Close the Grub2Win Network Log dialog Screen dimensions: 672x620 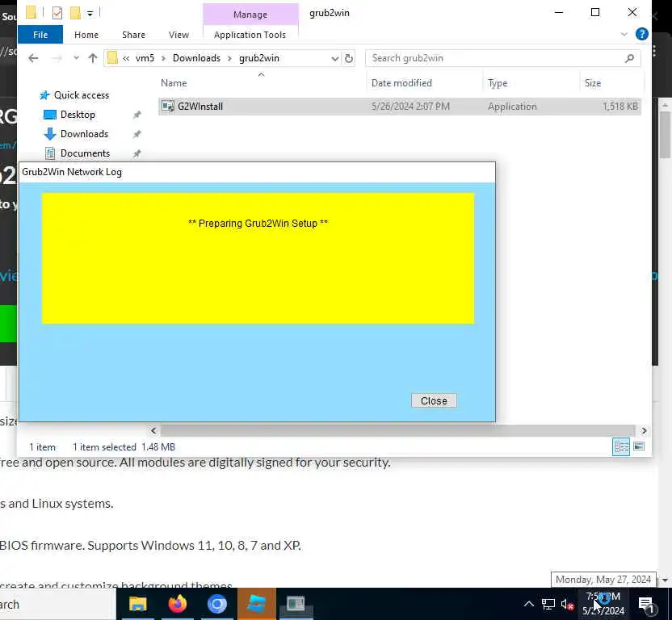pos(434,400)
